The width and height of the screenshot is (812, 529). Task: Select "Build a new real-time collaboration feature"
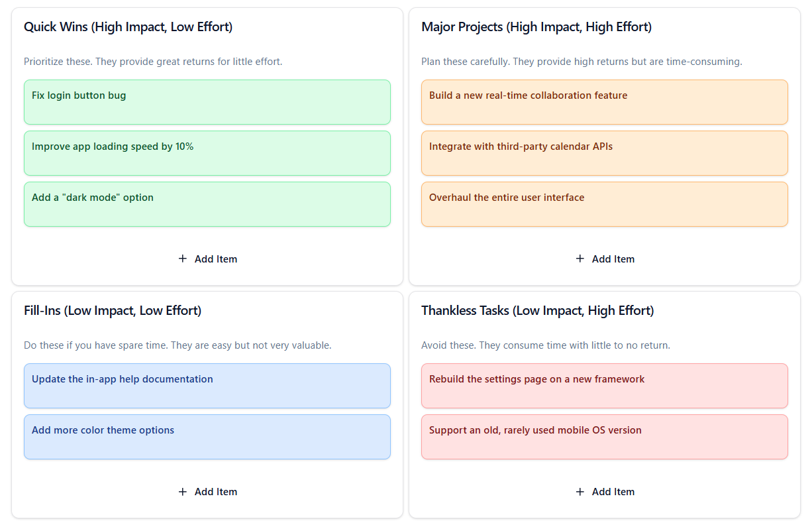coord(605,102)
